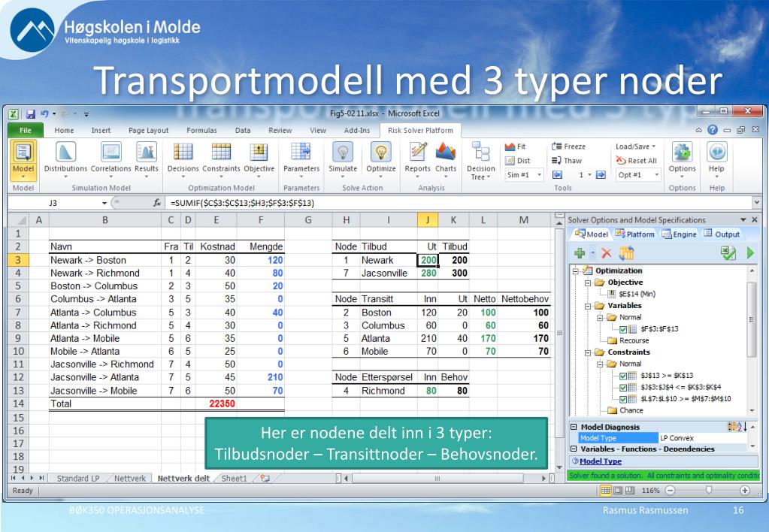Collapse the Model Diagnosis section
The width and height of the screenshot is (769, 532).
click(574, 427)
